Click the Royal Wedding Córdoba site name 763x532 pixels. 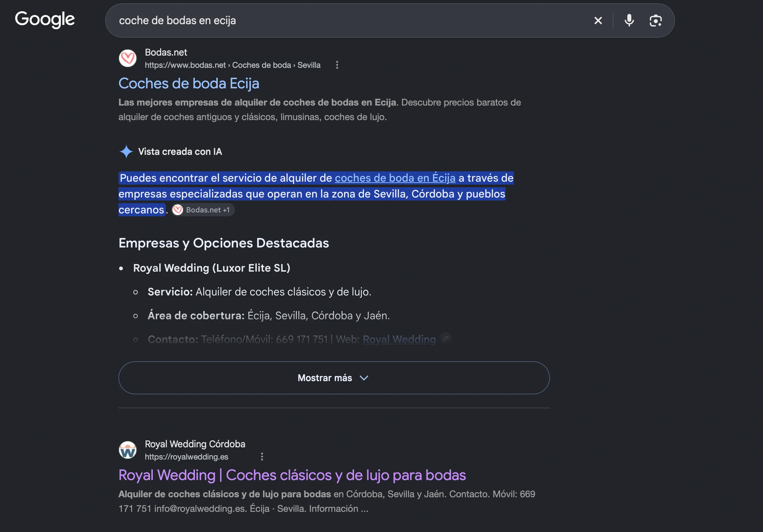(x=195, y=444)
